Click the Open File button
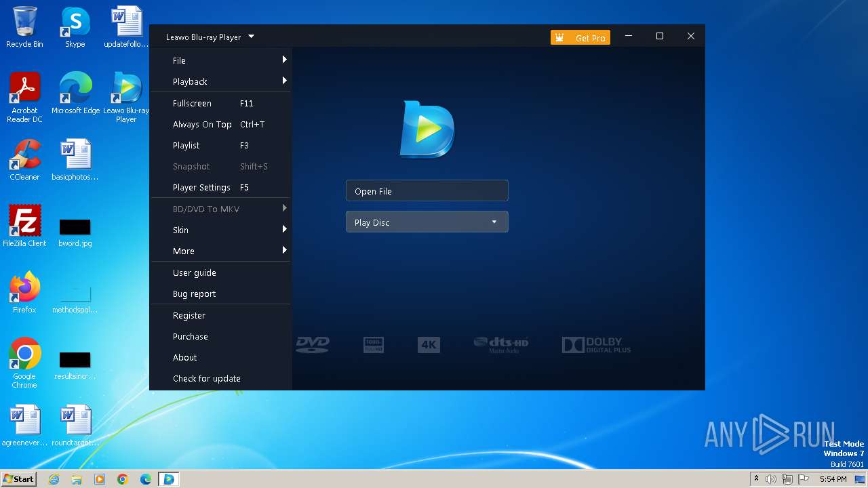Screen dimensions: 868x488 pyautogui.click(x=427, y=190)
